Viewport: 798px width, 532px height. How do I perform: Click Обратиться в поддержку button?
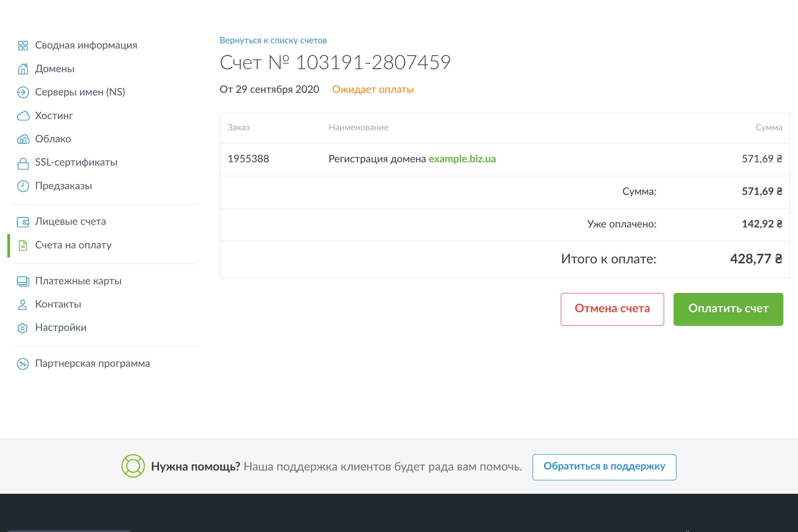coord(604,467)
